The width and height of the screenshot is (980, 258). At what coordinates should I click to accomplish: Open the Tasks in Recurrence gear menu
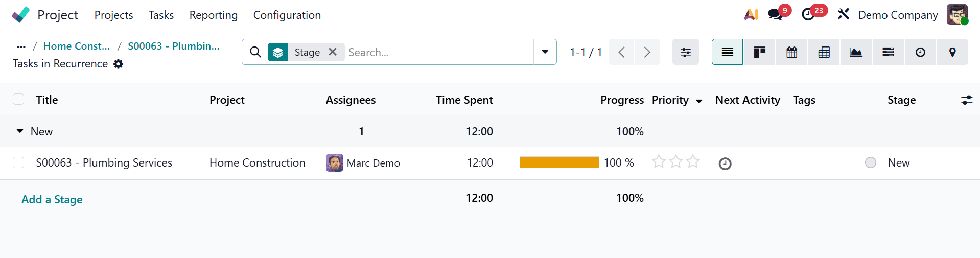[118, 64]
